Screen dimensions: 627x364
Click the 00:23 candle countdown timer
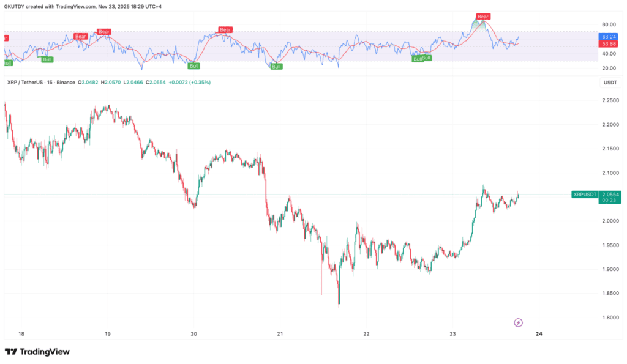tap(610, 201)
